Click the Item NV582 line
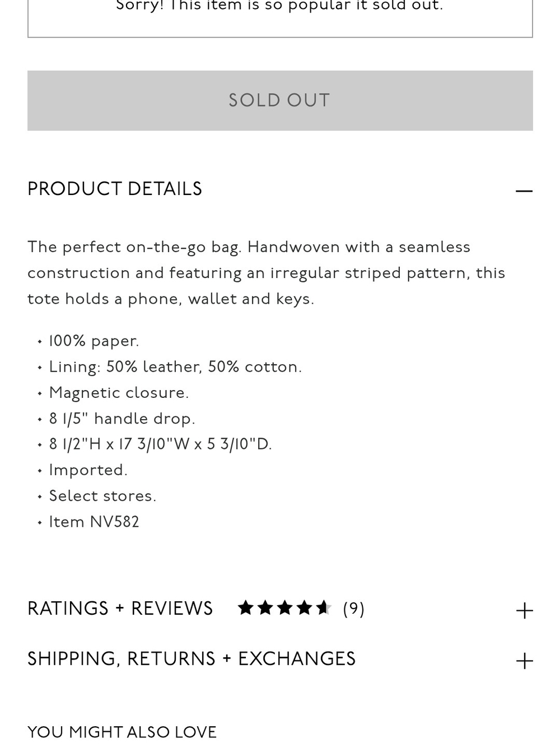Image resolution: width=560 pixels, height=747 pixels. tap(94, 522)
